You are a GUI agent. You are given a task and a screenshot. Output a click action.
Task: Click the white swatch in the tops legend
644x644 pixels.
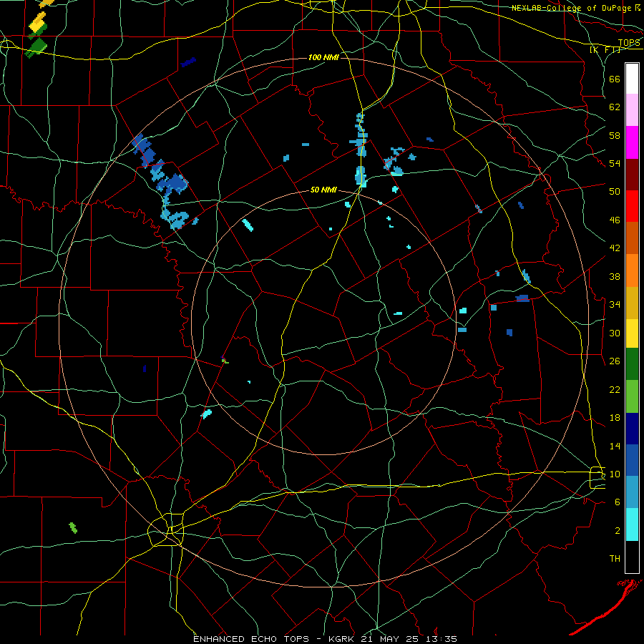(632, 79)
